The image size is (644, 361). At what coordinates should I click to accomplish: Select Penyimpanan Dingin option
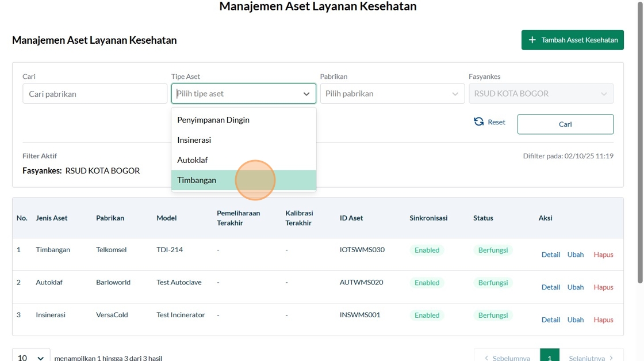[244, 120]
